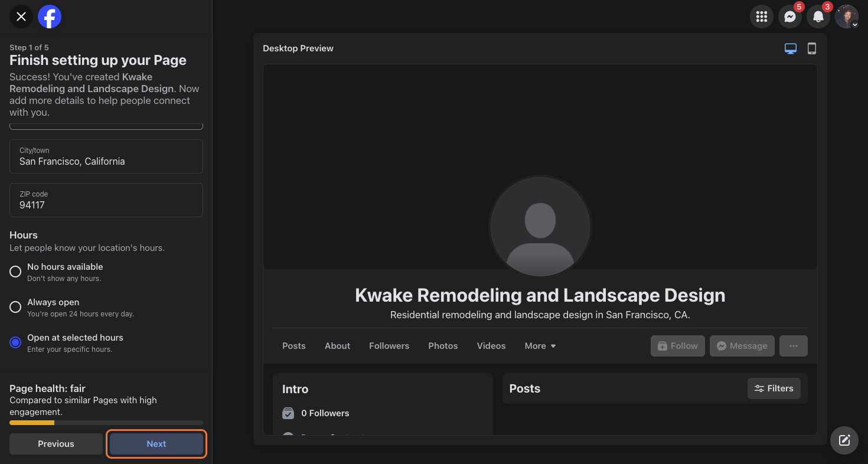Screen dimensions: 868x464
Task: Open the account profile picture menu
Action: (x=847, y=17)
